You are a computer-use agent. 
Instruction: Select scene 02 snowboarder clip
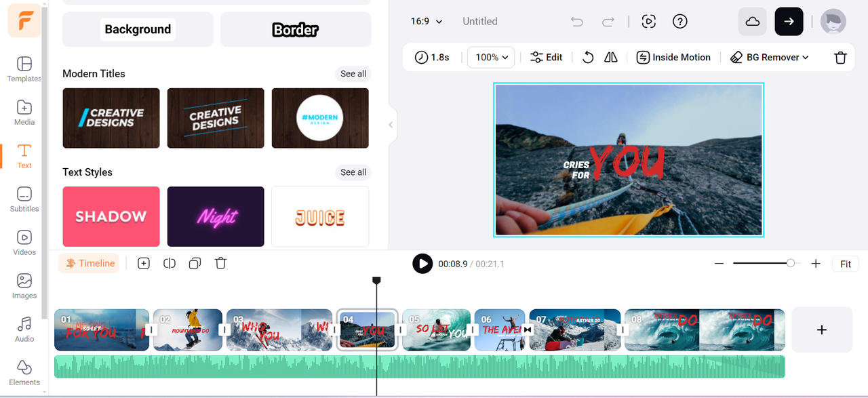coord(188,330)
